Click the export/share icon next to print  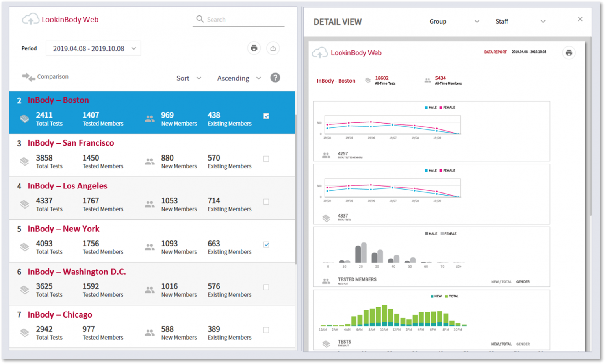pos(273,48)
